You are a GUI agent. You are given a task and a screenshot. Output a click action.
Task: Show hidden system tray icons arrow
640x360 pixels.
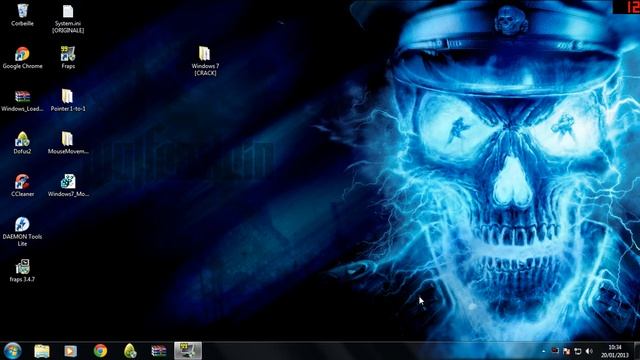(x=544, y=351)
